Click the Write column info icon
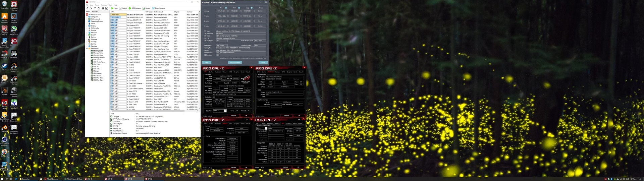The image size is (644, 181). point(239,8)
